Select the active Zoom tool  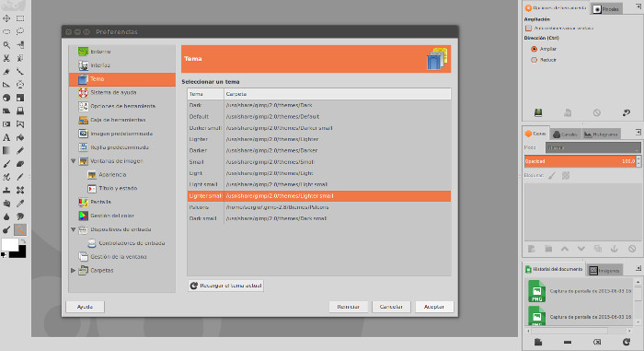20,229
